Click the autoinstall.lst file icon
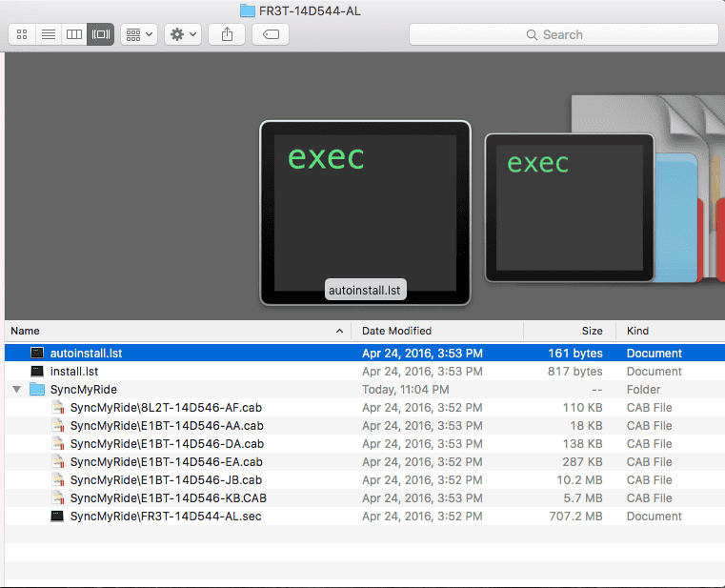The height and width of the screenshot is (588, 725). click(37, 353)
